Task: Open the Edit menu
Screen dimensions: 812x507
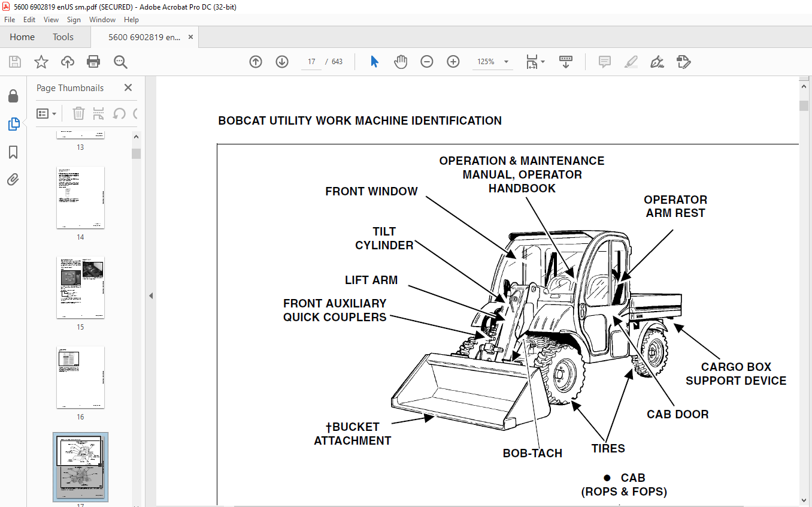Action: pyautogui.click(x=29, y=19)
